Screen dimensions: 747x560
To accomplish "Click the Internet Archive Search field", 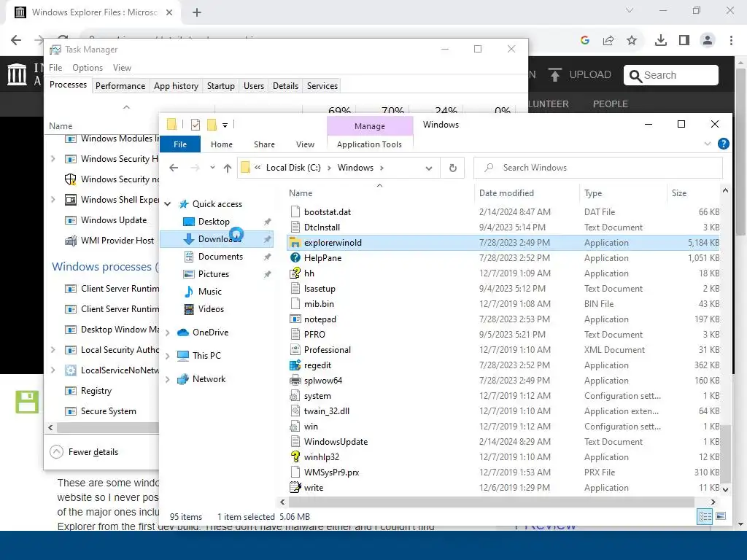I will [670, 75].
